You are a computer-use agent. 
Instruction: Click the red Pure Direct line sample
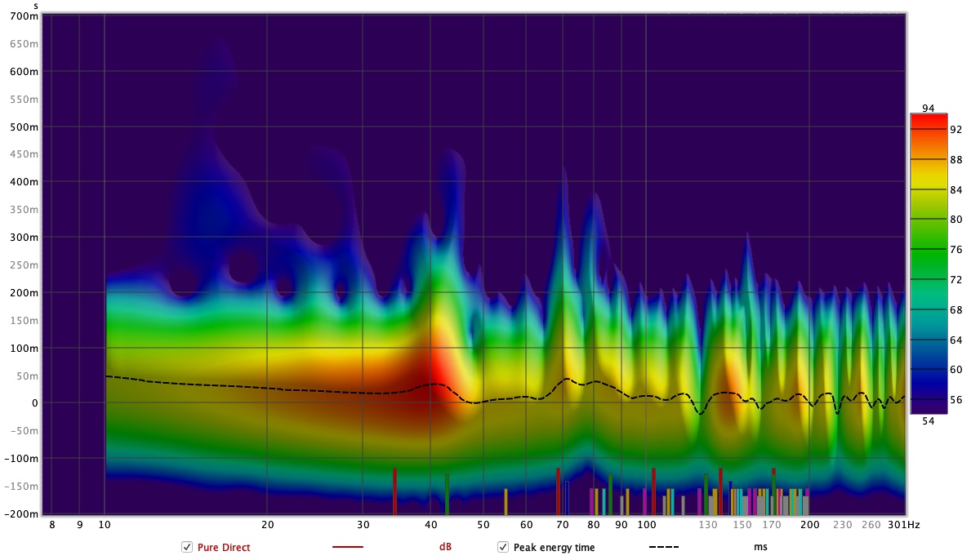pyautogui.click(x=347, y=547)
